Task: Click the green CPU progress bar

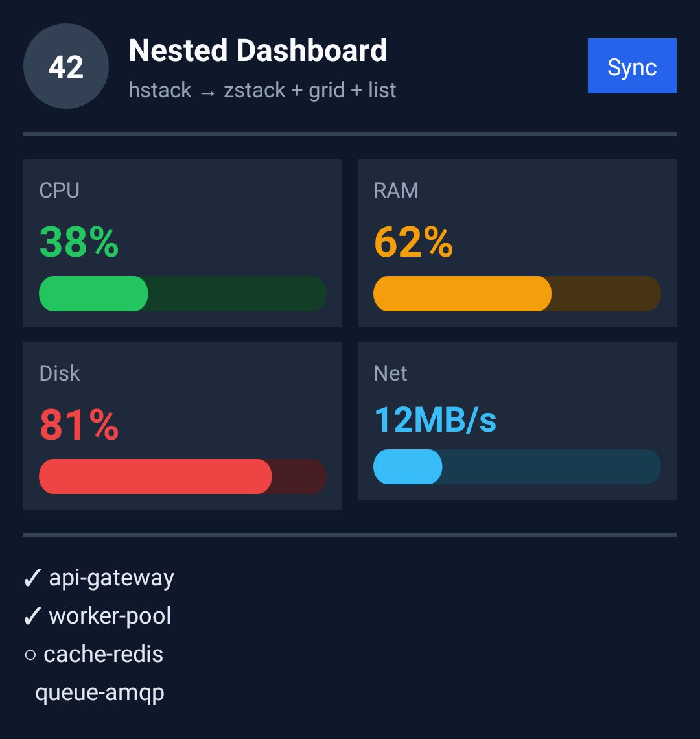Action: 182,294
